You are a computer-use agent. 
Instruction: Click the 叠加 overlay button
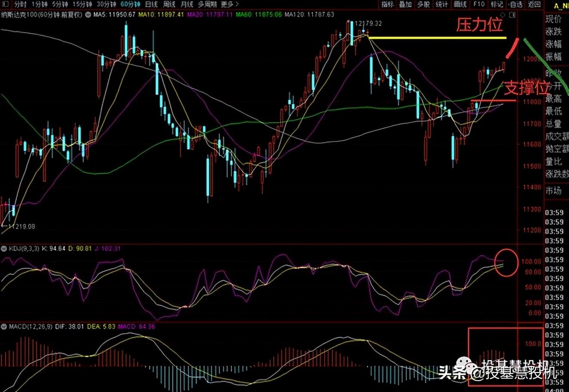pyautogui.click(x=405, y=4)
